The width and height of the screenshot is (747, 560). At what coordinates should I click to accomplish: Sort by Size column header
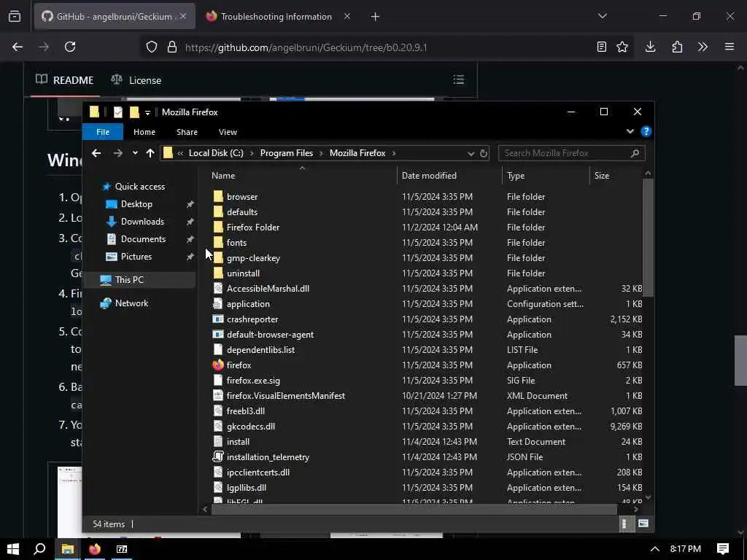(x=602, y=176)
